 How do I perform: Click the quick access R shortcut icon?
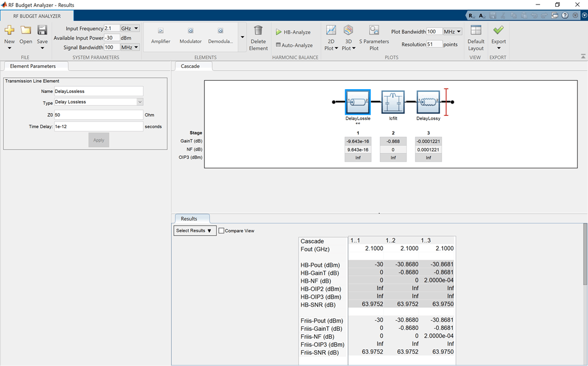[472, 16]
